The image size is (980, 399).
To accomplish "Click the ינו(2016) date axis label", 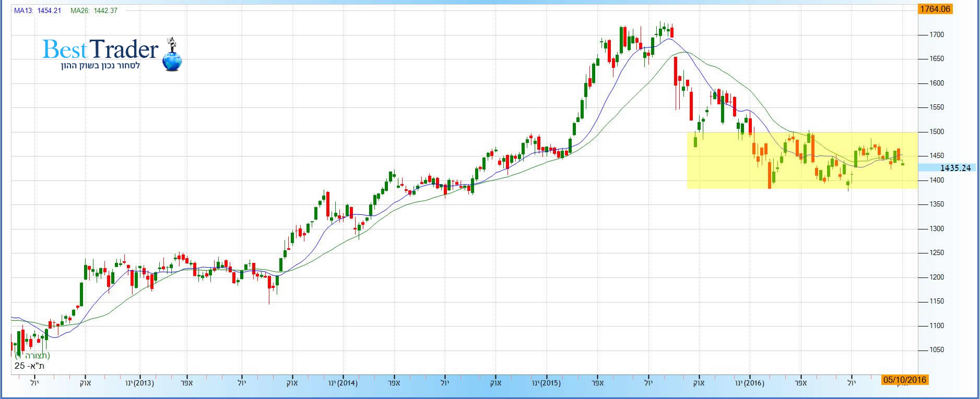I will [749, 383].
